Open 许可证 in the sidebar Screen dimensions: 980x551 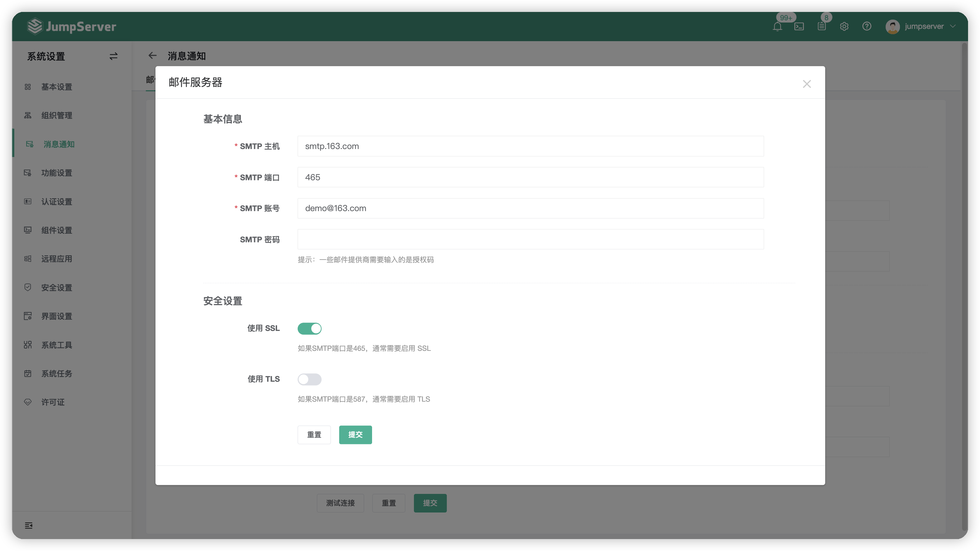[72, 402]
